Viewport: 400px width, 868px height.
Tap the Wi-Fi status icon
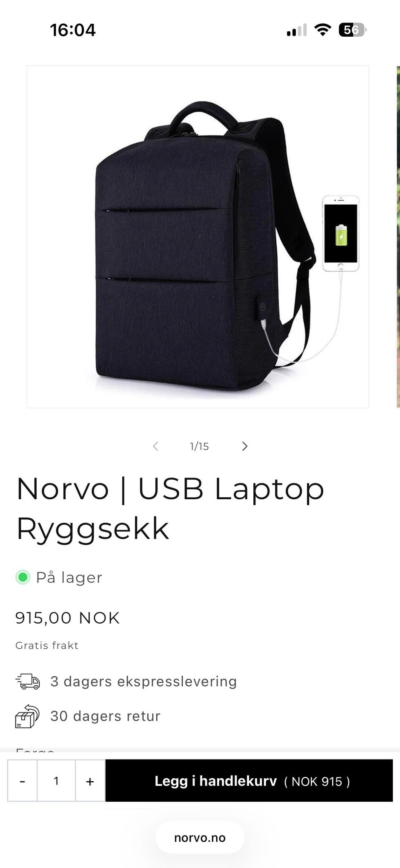click(x=322, y=30)
